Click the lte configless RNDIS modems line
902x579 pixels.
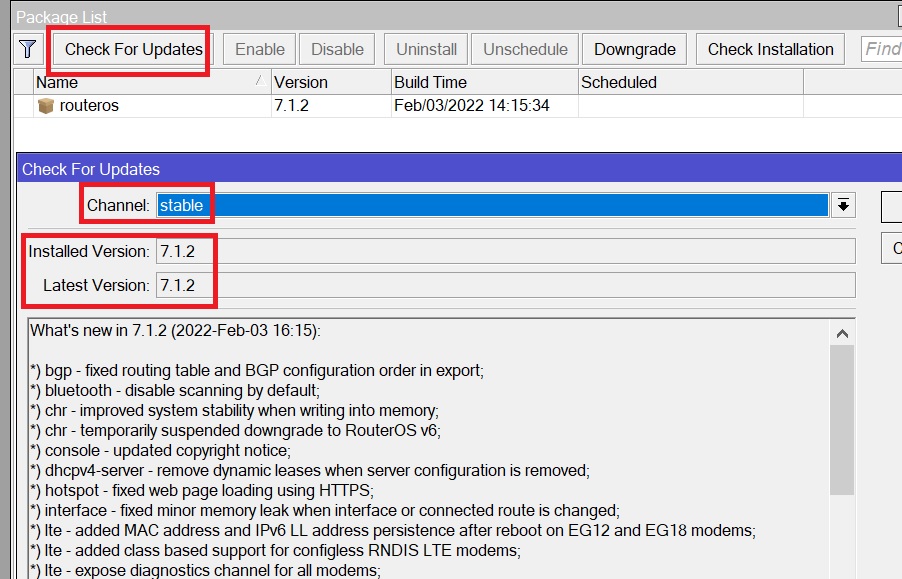(276, 551)
